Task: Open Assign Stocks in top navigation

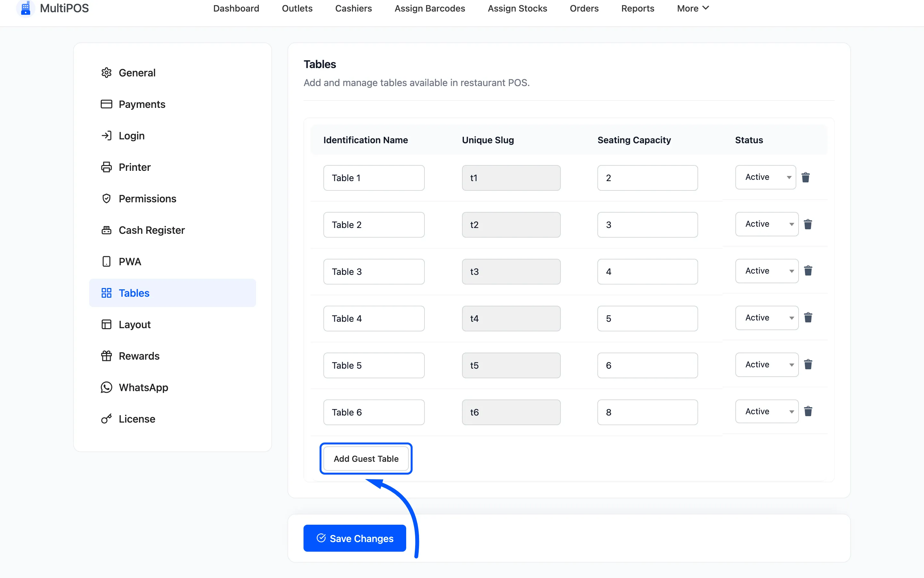Action: 518,8
